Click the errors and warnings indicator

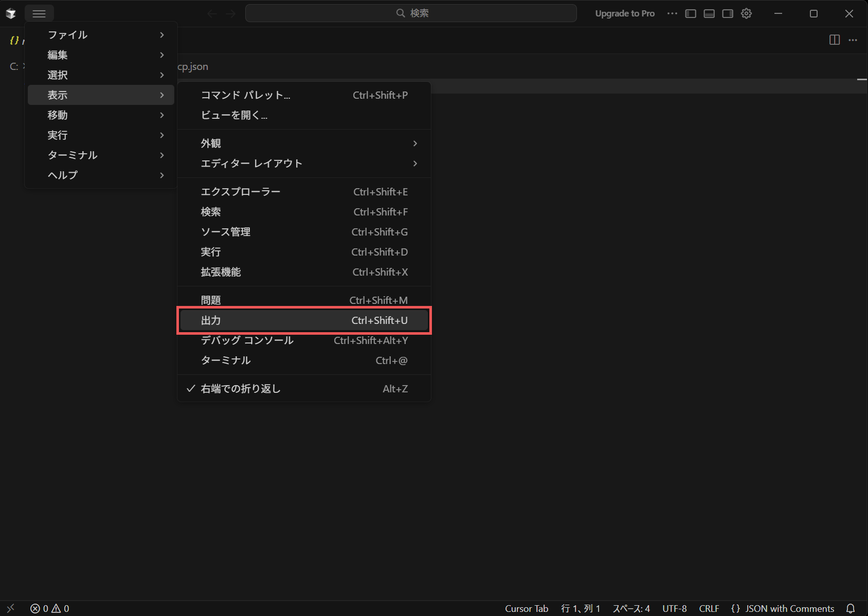[50, 608]
